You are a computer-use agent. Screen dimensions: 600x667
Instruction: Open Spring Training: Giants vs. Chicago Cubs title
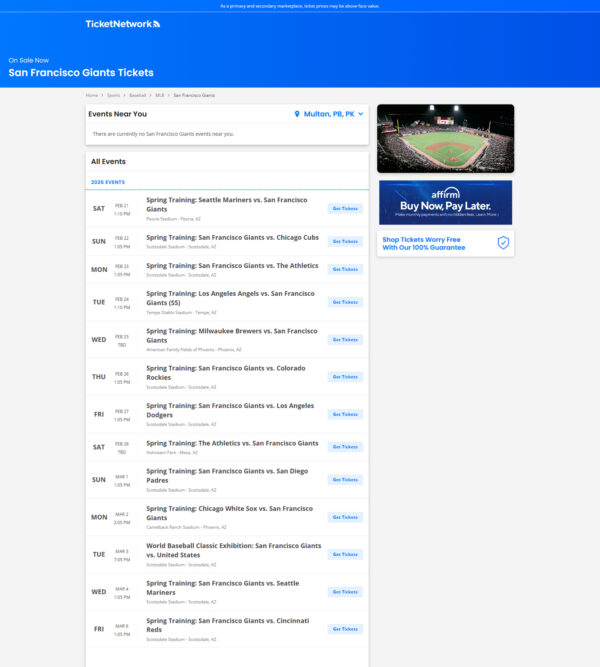click(x=232, y=237)
